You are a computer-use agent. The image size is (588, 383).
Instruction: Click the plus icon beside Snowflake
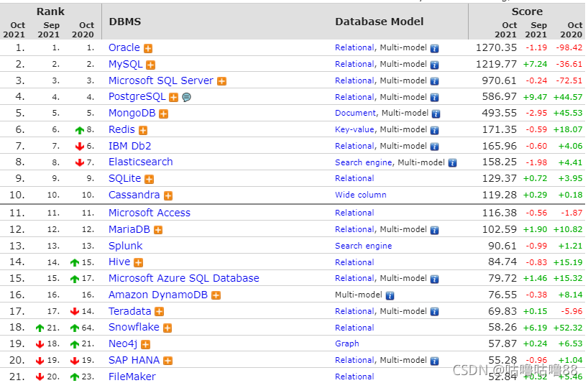(x=167, y=328)
